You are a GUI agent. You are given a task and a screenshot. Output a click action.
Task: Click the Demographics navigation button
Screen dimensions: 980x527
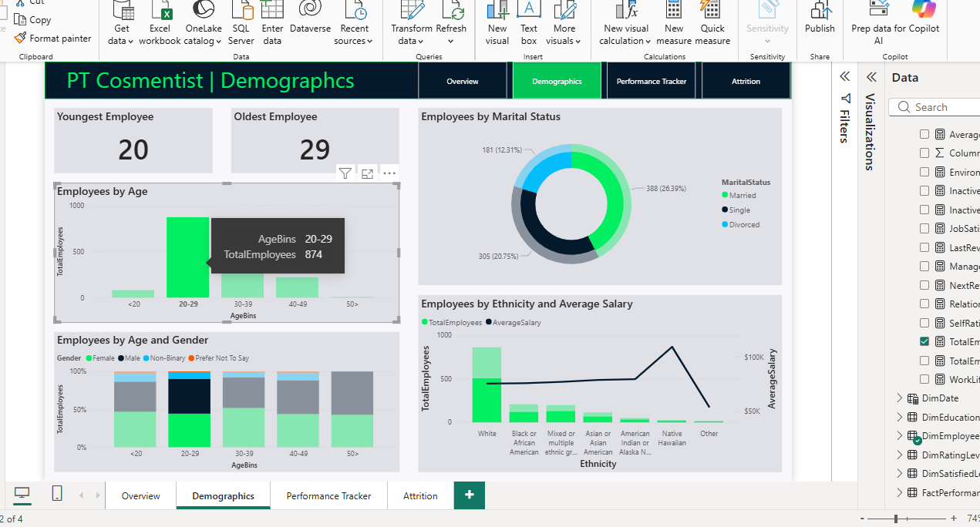coord(557,81)
